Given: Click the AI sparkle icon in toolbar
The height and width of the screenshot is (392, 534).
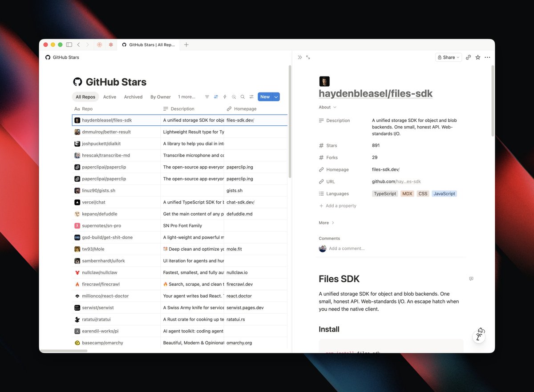Looking at the screenshot, I should pos(234,97).
